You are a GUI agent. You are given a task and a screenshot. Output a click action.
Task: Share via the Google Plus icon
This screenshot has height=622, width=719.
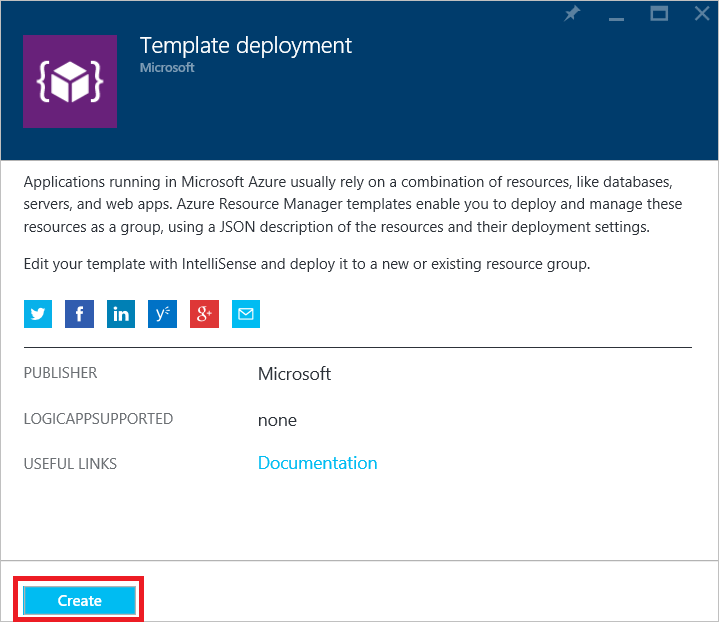click(205, 314)
